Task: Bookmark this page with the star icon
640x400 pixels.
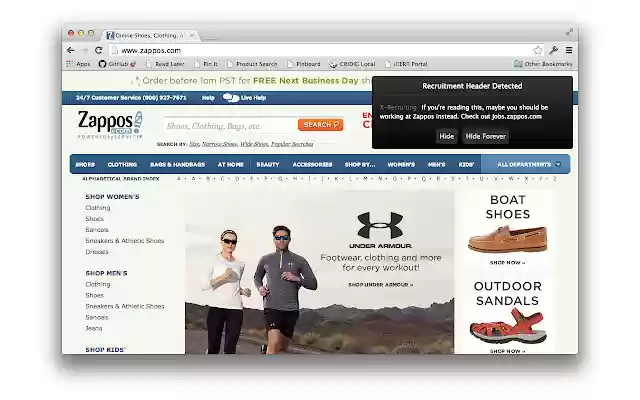Action: 538,50
